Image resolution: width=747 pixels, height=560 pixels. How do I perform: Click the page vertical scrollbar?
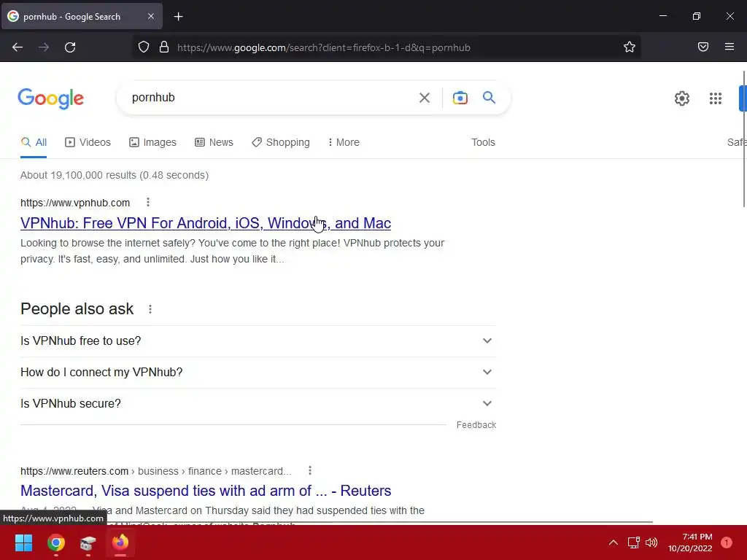tap(743, 139)
